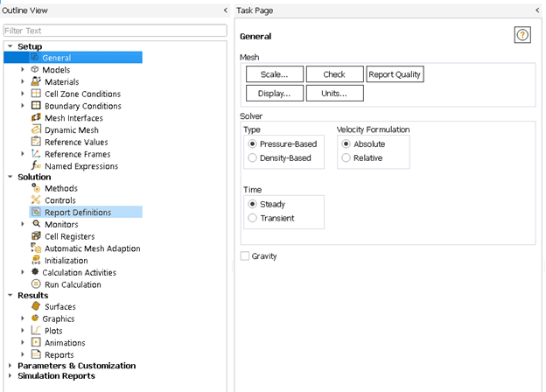Choose Transient time option

click(x=253, y=219)
